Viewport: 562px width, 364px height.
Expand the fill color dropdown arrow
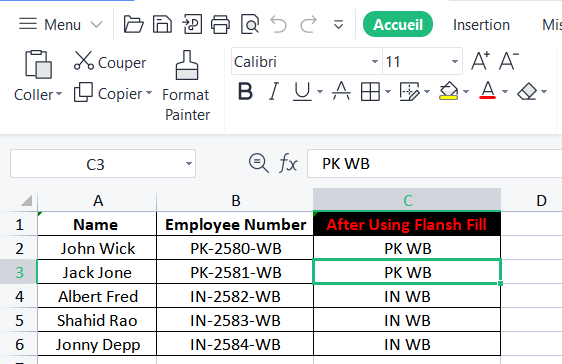pos(466,92)
